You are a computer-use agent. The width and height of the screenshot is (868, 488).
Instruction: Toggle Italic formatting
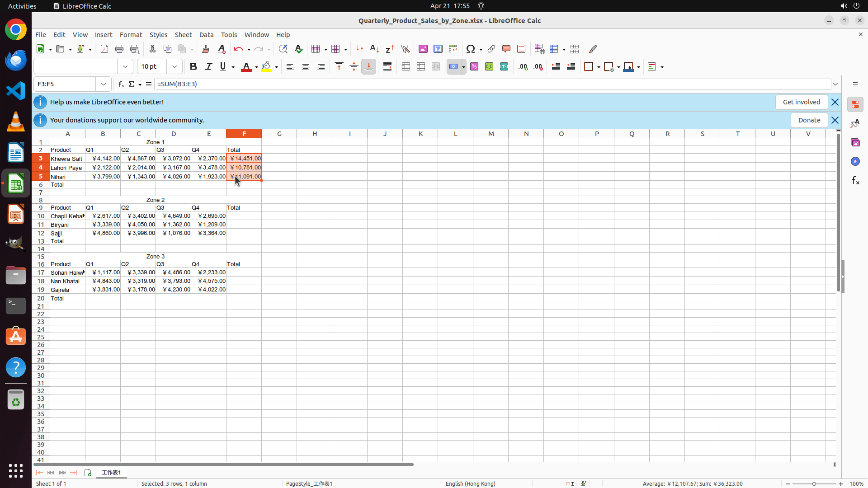coord(208,67)
